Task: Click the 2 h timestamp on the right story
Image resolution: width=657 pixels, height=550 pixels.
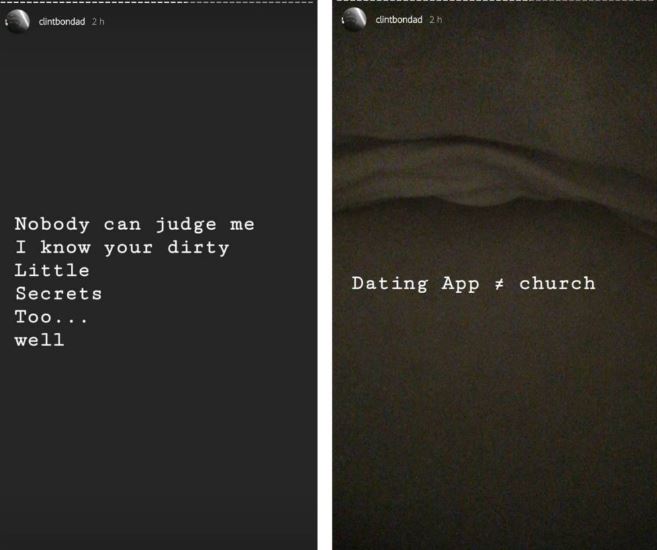Action: 435,20
